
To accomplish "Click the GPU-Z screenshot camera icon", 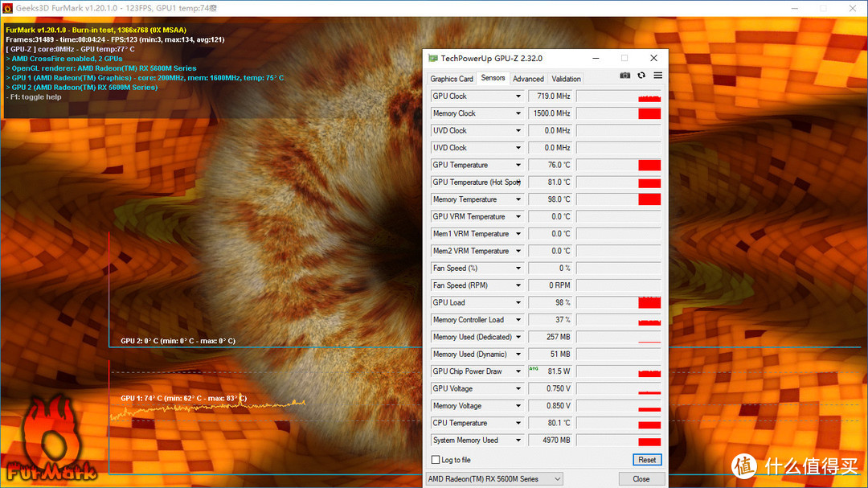I will click(625, 76).
